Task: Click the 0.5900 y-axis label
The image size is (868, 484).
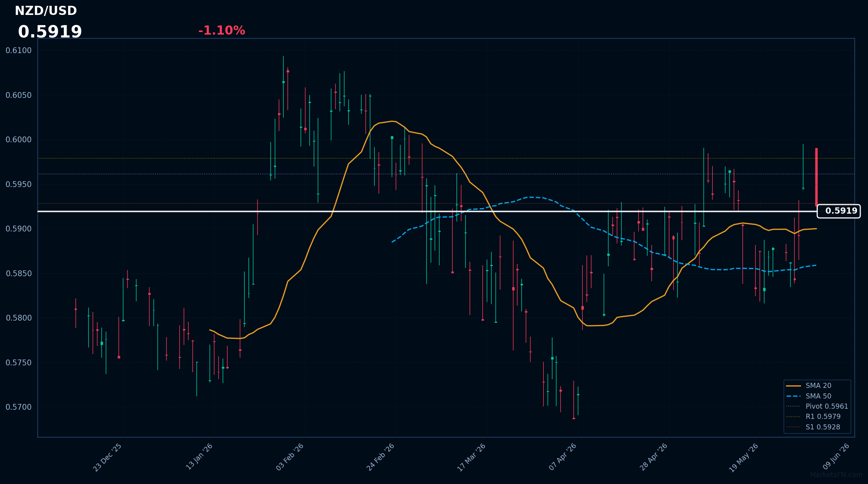Action: [x=19, y=229]
